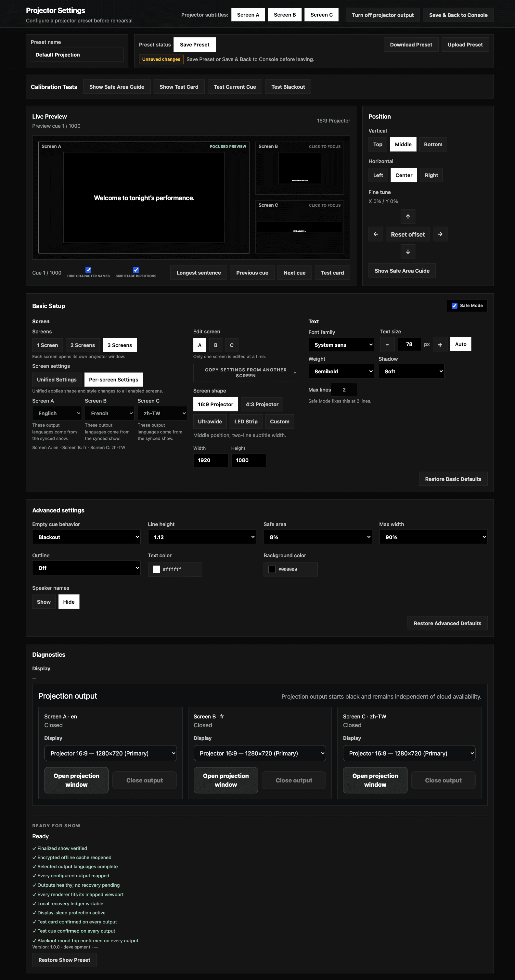This screenshot has width=515, height=980.
Task: Expand the Weight dropdown
Action: tap(341, 371)
